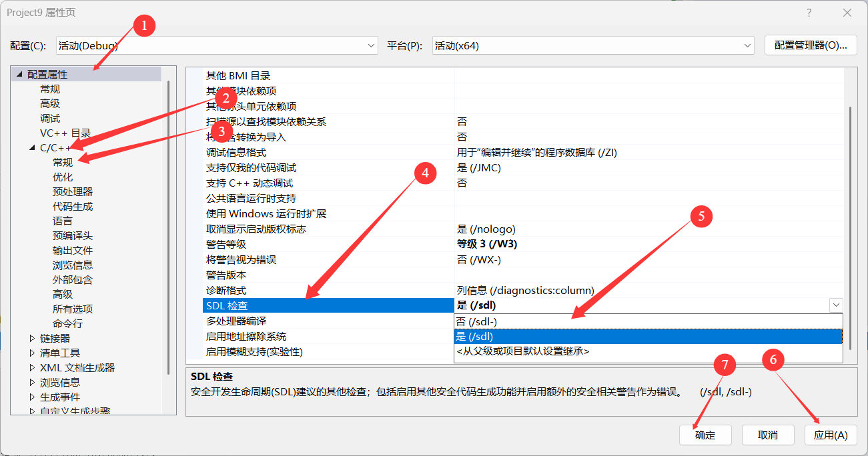Click the 应用(A) button
The image size is (868, 456).
831,435
